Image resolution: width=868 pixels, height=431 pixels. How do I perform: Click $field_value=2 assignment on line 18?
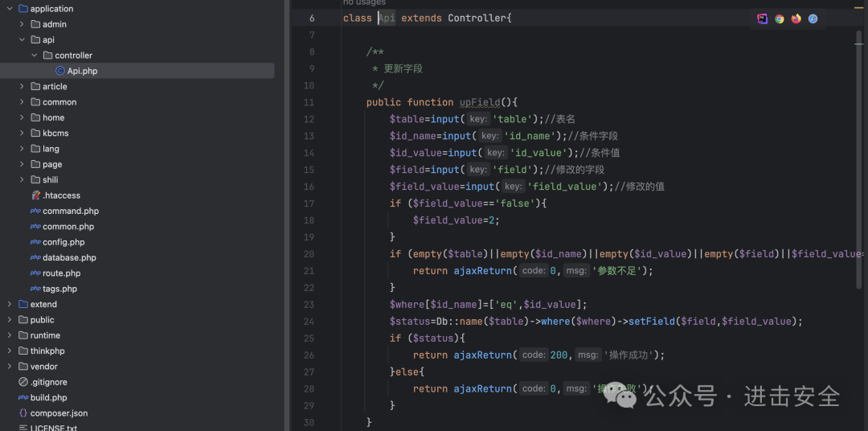457,220
